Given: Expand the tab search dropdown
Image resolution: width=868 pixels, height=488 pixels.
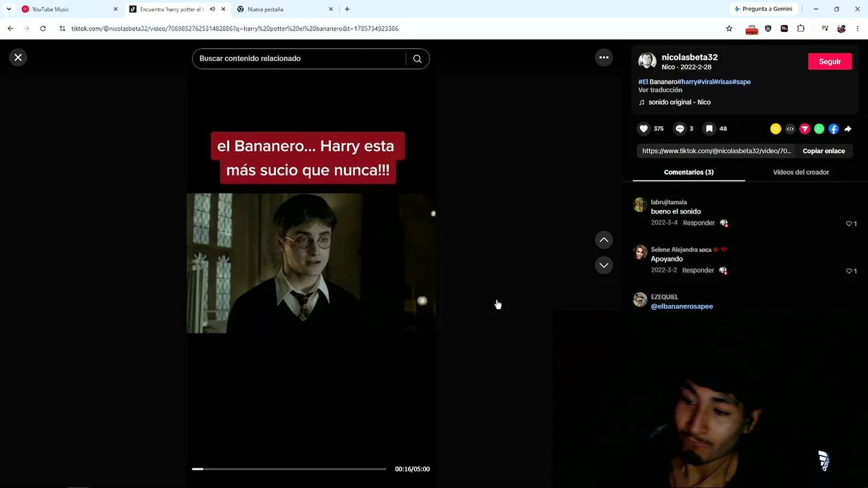Looking at the screenshot, I should coord(9,9).
